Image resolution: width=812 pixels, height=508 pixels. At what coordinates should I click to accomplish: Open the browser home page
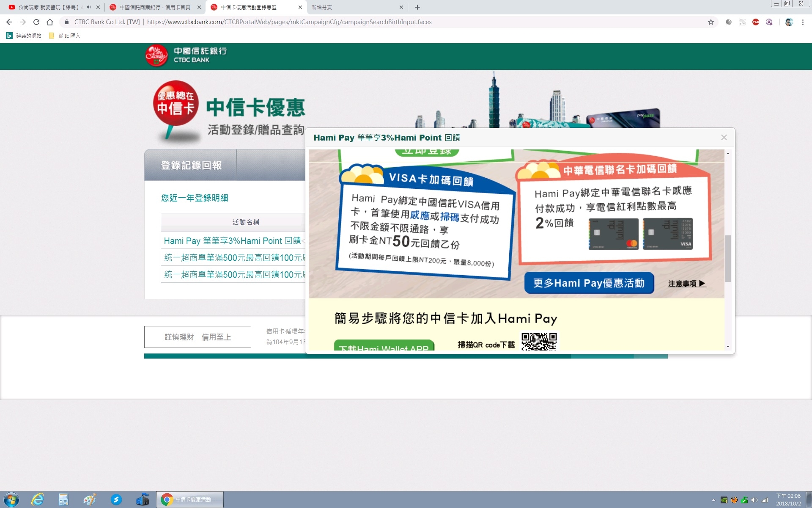(50, 22)
